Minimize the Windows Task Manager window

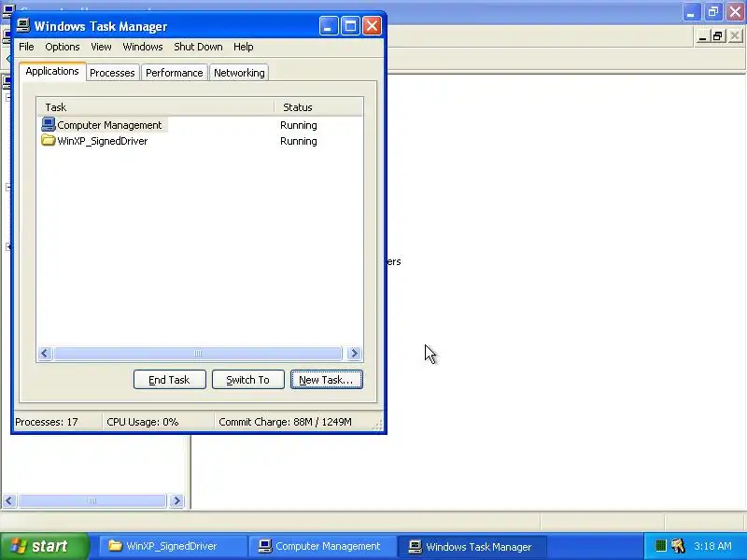pos(329,26)
